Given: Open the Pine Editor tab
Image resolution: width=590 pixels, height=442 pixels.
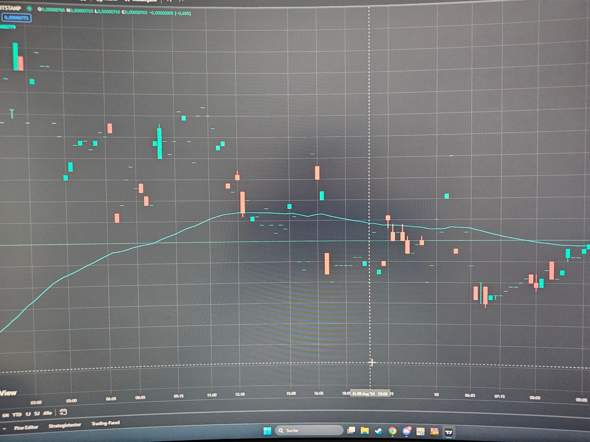Looking at the screenshot, I should [26, 427].
